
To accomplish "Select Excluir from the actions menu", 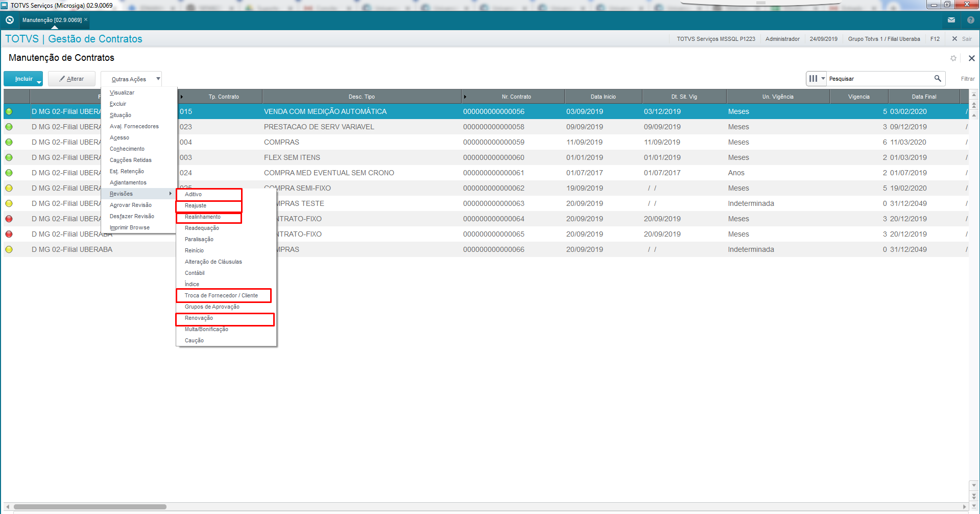I will 139,104.
